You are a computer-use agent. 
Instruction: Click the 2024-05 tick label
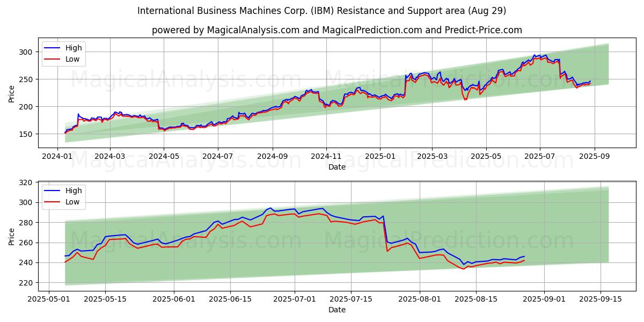(x=164, y=157)
